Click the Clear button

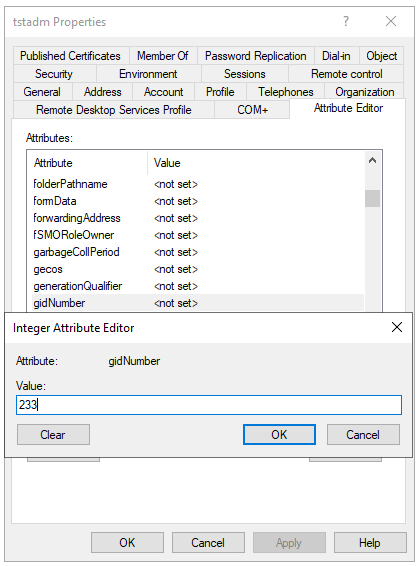(x=53, y=435)
